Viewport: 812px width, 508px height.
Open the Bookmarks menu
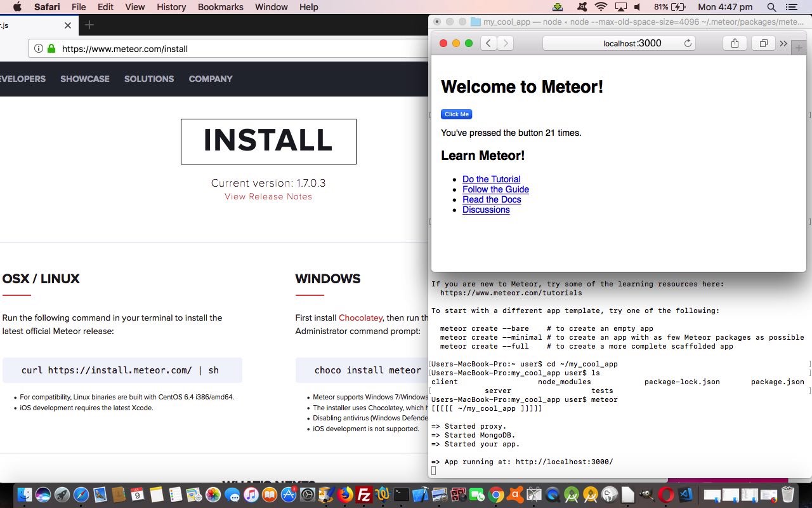[220, 7]
